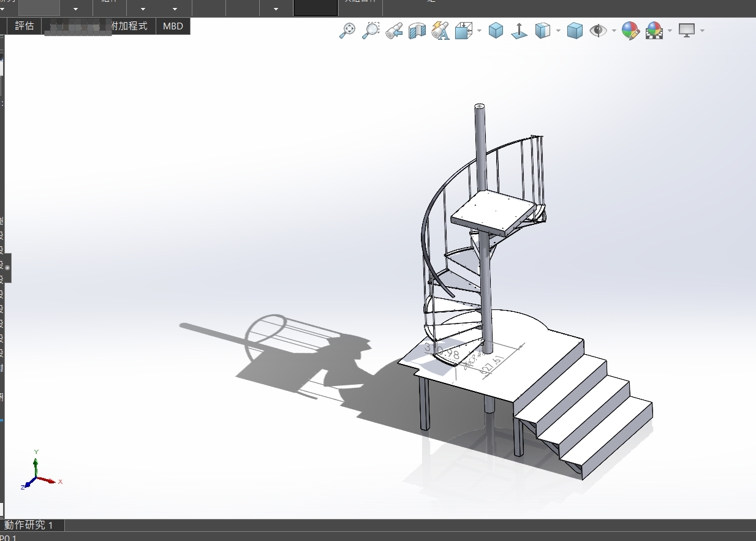756x541 pixels.
Task: Click the Apply Scene icon
Action: click(654, 30)
